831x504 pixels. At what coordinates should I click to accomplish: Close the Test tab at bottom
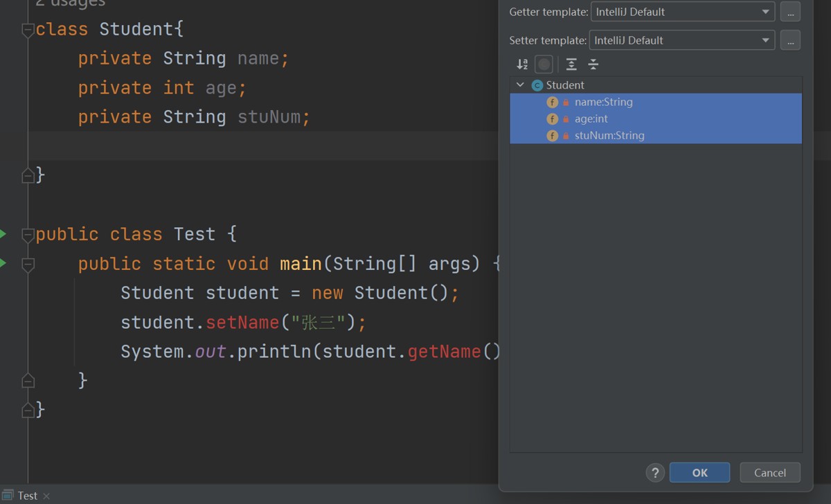coord(46,496)
